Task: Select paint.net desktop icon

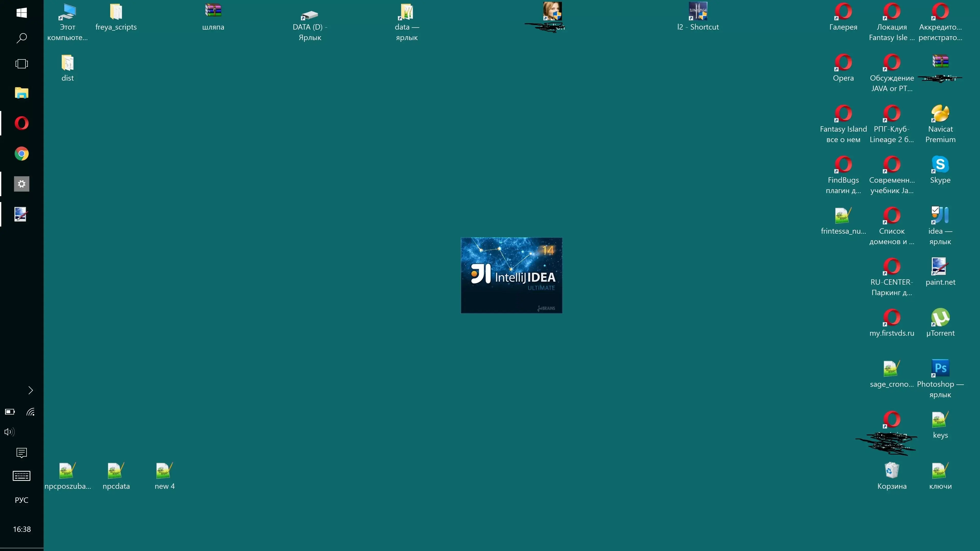Action: click(940, 272)
